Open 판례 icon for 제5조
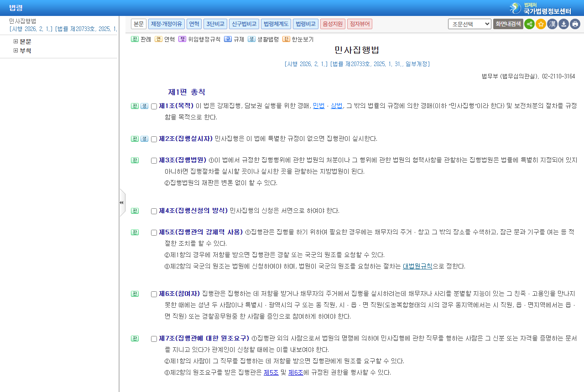 pyautogui.click(x=135, y=232)
